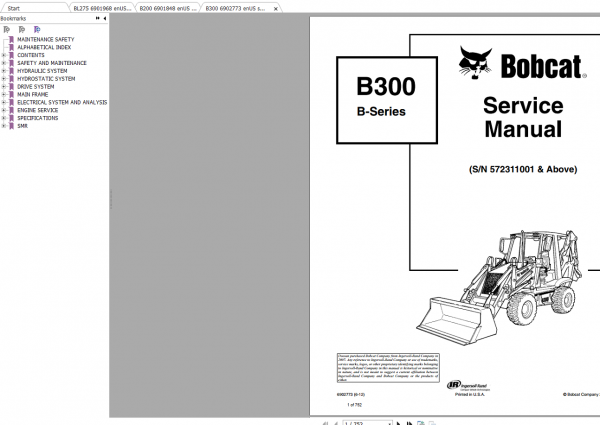Image resolution: width=600 pixels, height=425 pixels.
Task: Expand the DRIVE SYSTEM bookmark node
Action: (x=4, y=86)
